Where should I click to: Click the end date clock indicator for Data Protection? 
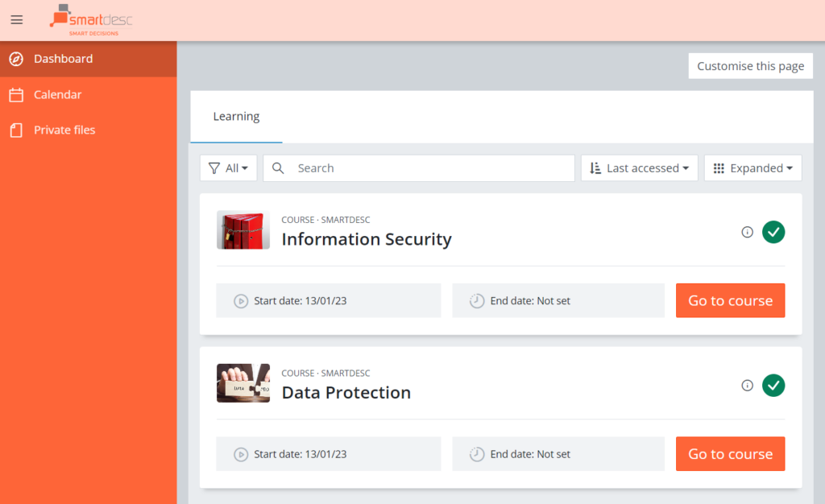[475, 453]
